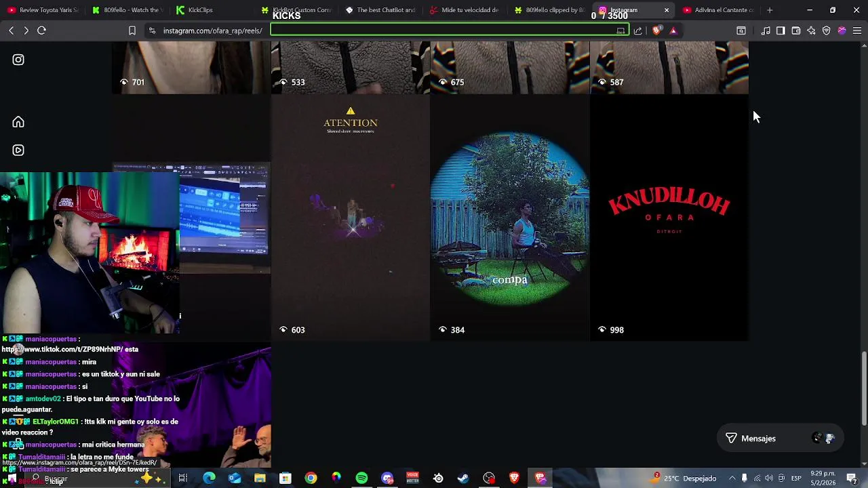Open Leo AI sparkle icon
Screen dimensions: 868x488
pyautogui.click(x=811, y=30)
